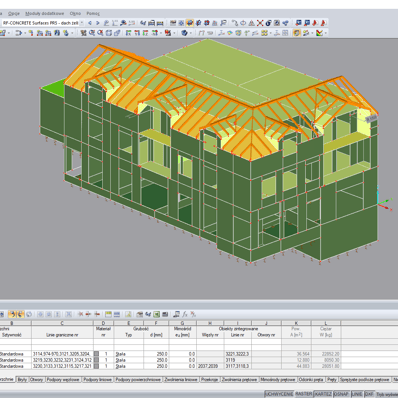Click column G header in the table
398x398 pixels.
pyautogui.click(x=182, y=323)
